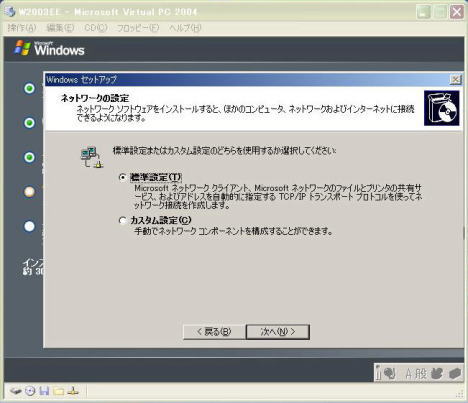The width and height of the screenshot is (468, 403).
Task: Click the 'A' input mode indicator
Action: 409,374
